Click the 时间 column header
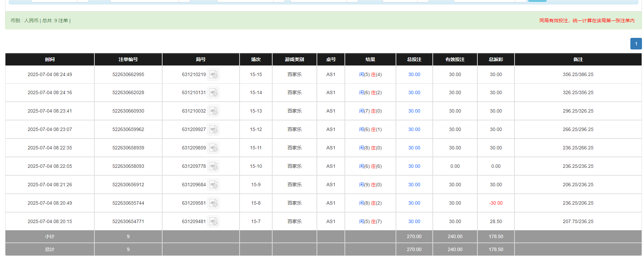The width and height of the screenshot is (644, 264). click(x=50, y=59)
